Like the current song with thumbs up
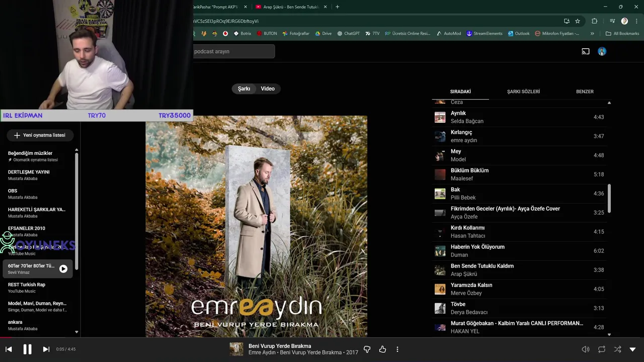 (x=382, y=349)
